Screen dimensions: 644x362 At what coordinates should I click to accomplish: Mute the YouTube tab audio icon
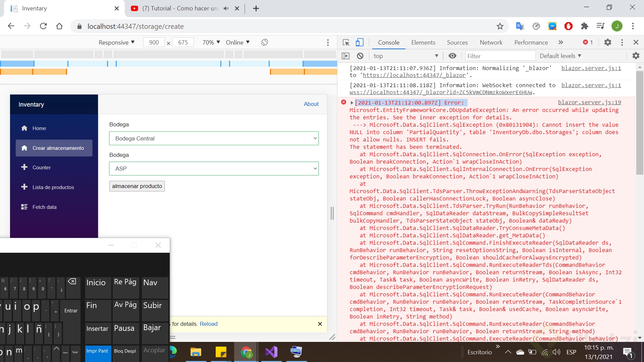point(226,8)
